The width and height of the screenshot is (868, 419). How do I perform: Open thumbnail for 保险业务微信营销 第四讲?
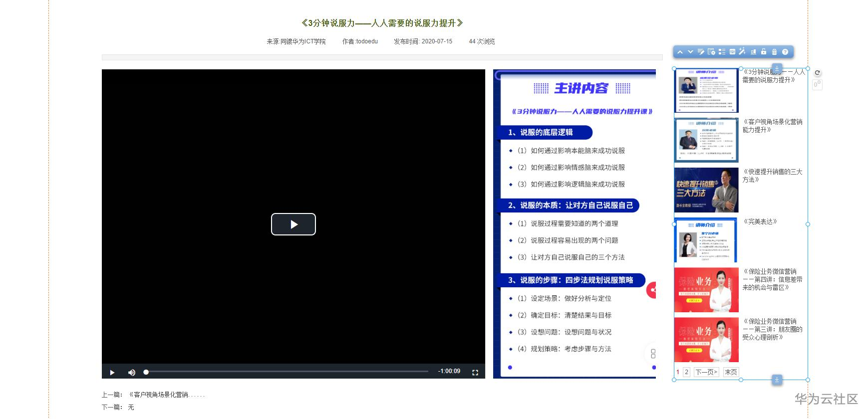pos(706,290)
